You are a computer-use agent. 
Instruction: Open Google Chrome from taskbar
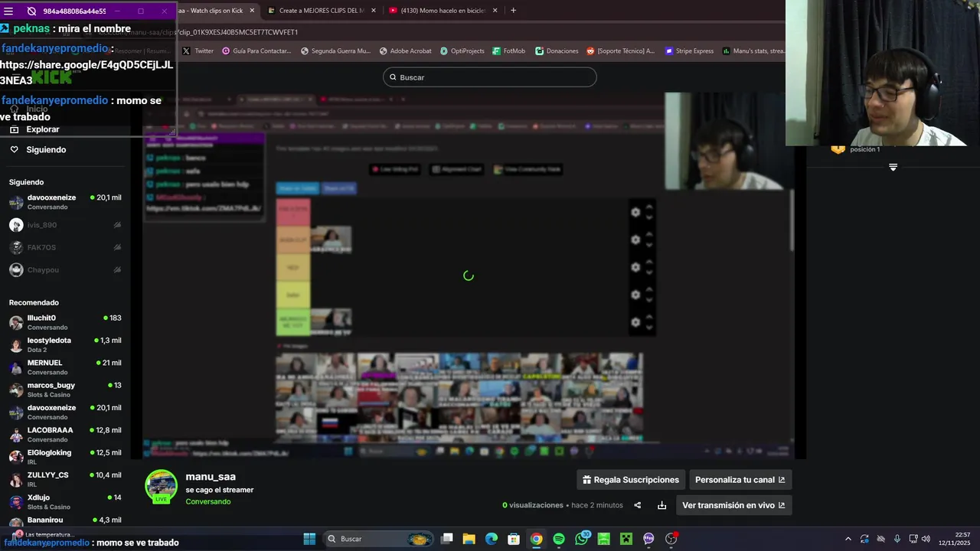(536, 539)
